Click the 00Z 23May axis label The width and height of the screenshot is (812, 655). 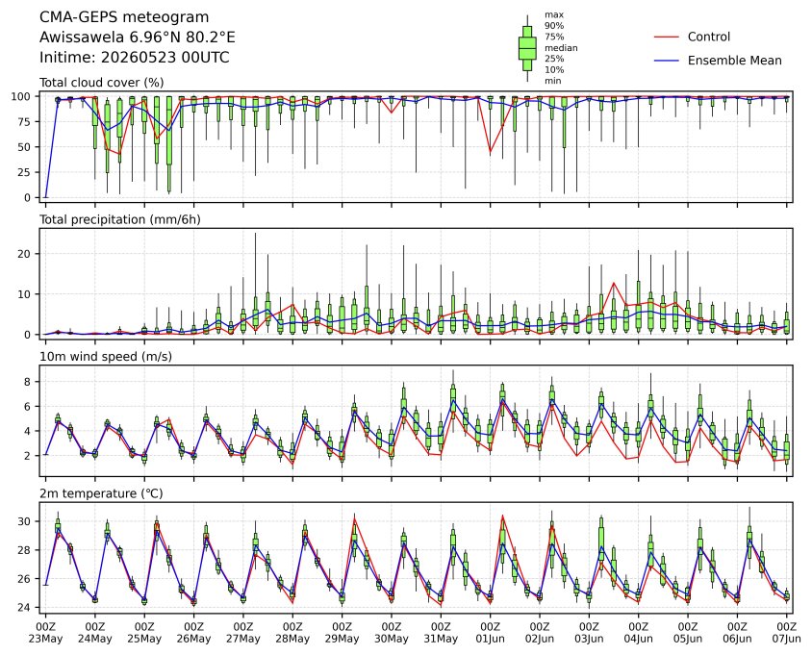(x=45, y=633)
